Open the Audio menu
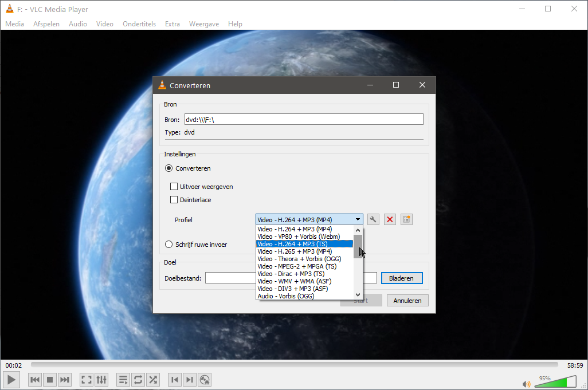Image resolution: width=588 pixels, height=390 pixels. point(78,24)
